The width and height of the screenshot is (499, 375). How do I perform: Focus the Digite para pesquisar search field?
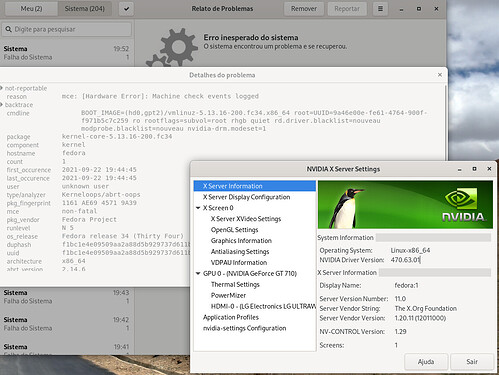67,29
